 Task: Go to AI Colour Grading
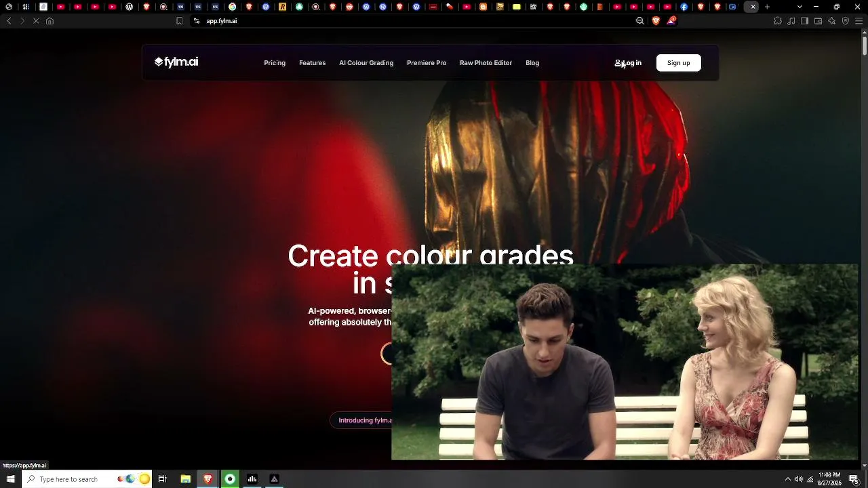click(x=366, y=63)
